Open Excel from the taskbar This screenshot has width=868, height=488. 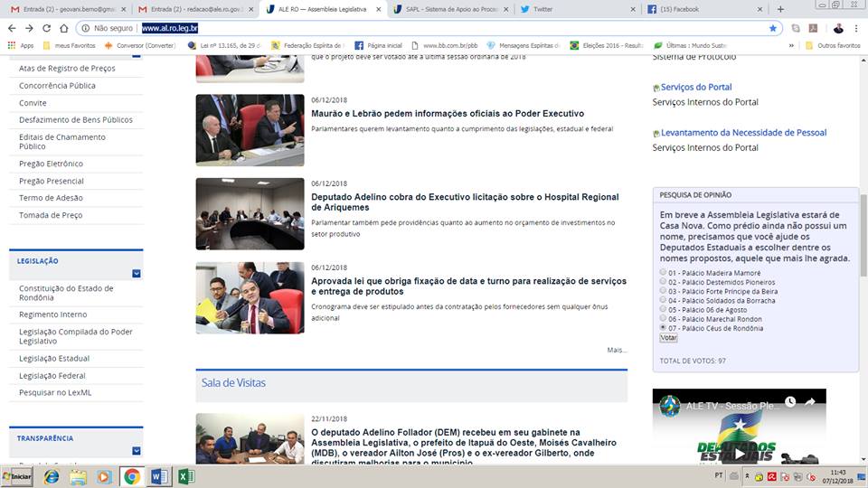coord(186,476)
